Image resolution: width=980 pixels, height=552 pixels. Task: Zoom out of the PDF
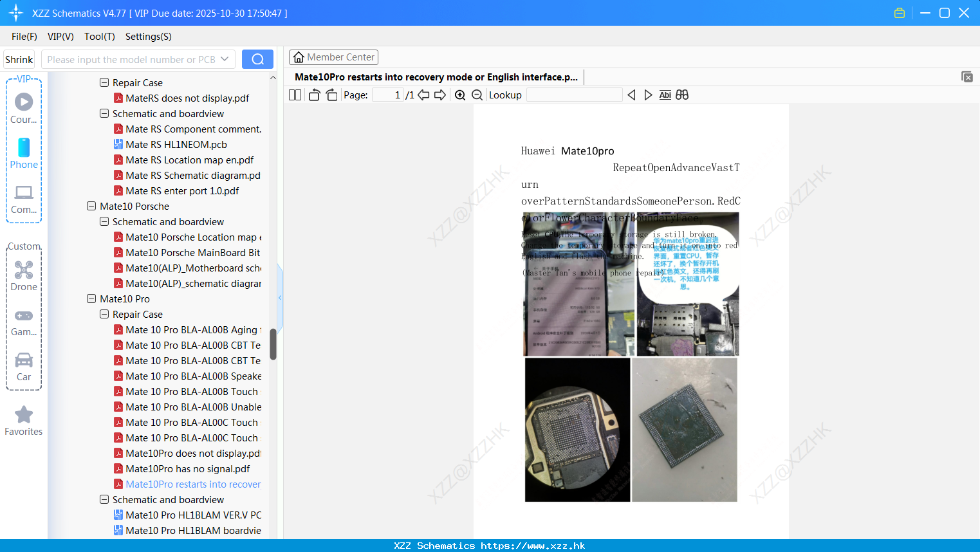coord(477,95)
